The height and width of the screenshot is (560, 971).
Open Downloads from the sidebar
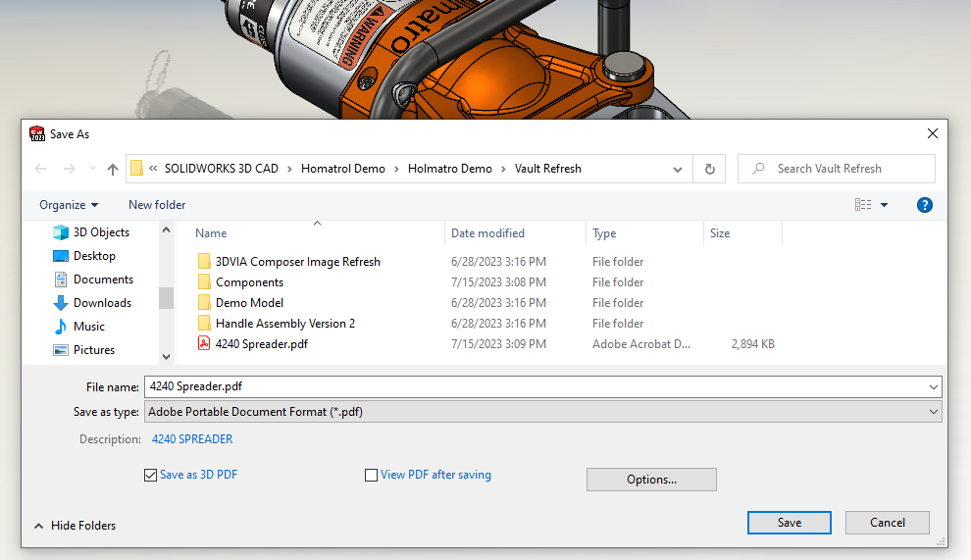(102, 303)
